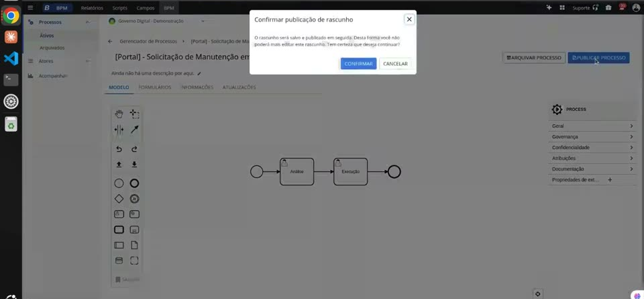This screenshot has height=299, width=644.
Task: Collapse the Processos sidebar group
Action: point(87,22)
